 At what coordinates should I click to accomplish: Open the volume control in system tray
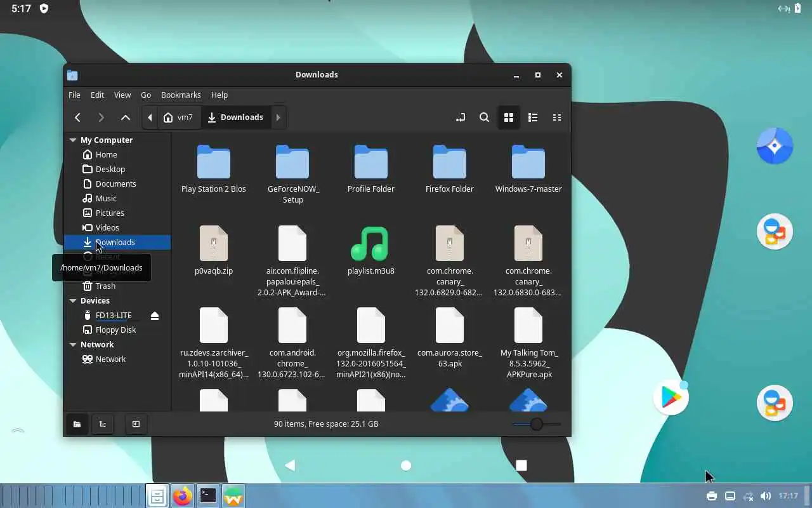(x=766, y=496)
